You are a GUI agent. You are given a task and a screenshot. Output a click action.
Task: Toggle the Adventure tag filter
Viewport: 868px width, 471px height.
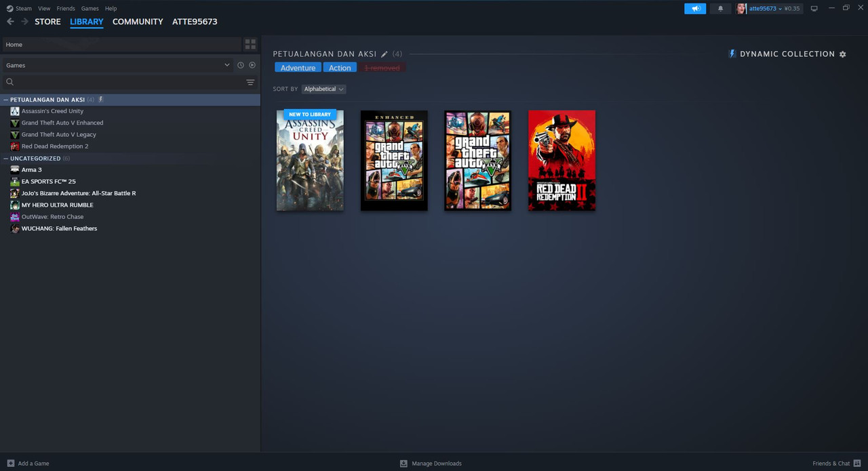click(298, 68)
